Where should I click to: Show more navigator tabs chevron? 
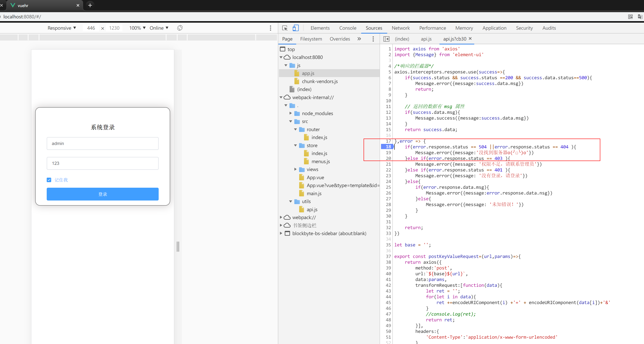point(359,39)
